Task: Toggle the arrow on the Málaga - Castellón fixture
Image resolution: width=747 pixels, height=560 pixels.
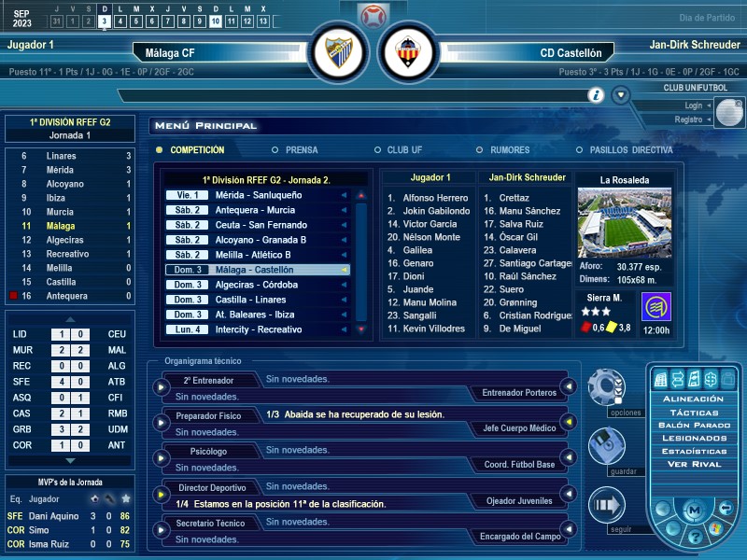Action: point(344,270)
